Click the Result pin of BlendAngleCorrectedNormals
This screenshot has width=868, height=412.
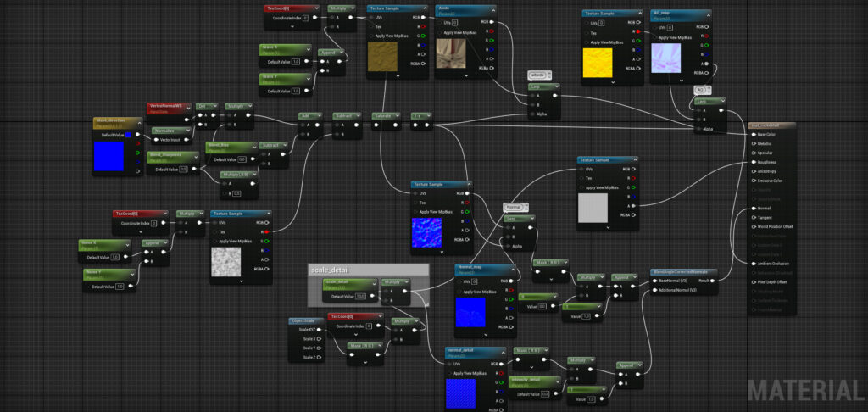(713, 280)
